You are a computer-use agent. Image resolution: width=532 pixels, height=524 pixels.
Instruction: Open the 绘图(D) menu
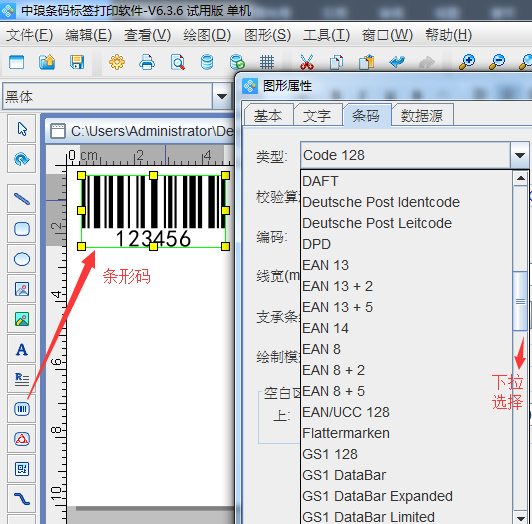(x=207, y=35)
